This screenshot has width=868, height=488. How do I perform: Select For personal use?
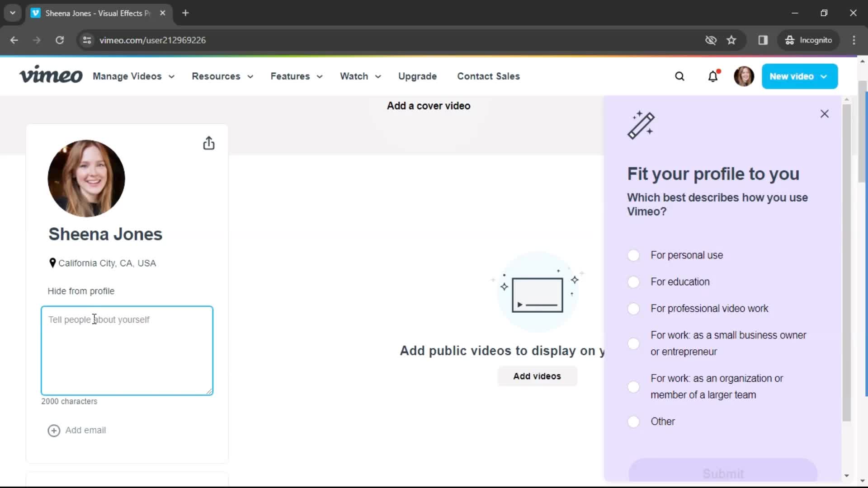(x=633, y=255)
